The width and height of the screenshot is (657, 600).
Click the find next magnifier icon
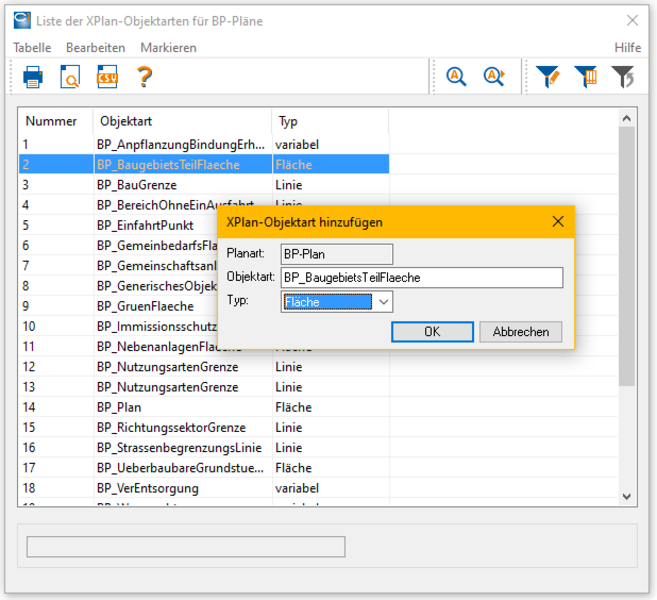click(494, 77)
